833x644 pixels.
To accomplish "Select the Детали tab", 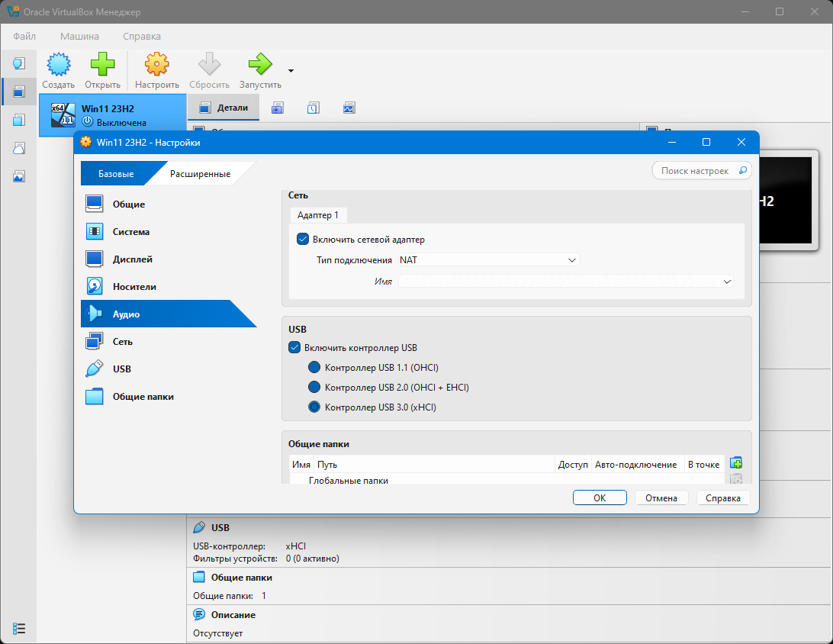I will coord(224,108).
